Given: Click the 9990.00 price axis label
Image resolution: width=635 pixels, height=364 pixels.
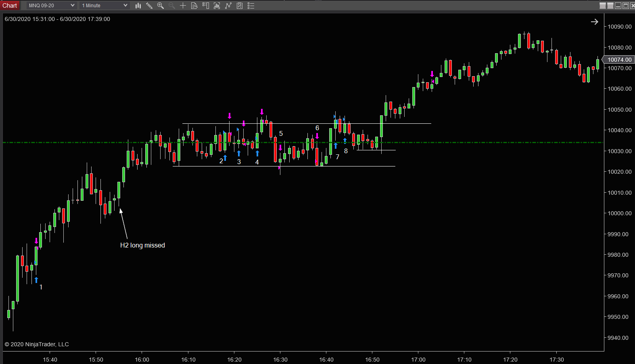Looking at the screenshot, I should pyautogui.click(x=618, y=234).
